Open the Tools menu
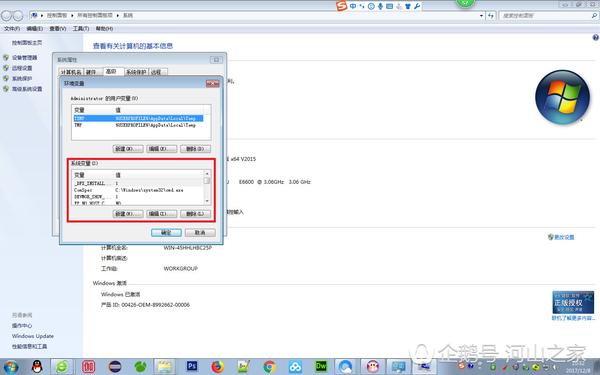The image size is (600, 375). tap(81, 29)
